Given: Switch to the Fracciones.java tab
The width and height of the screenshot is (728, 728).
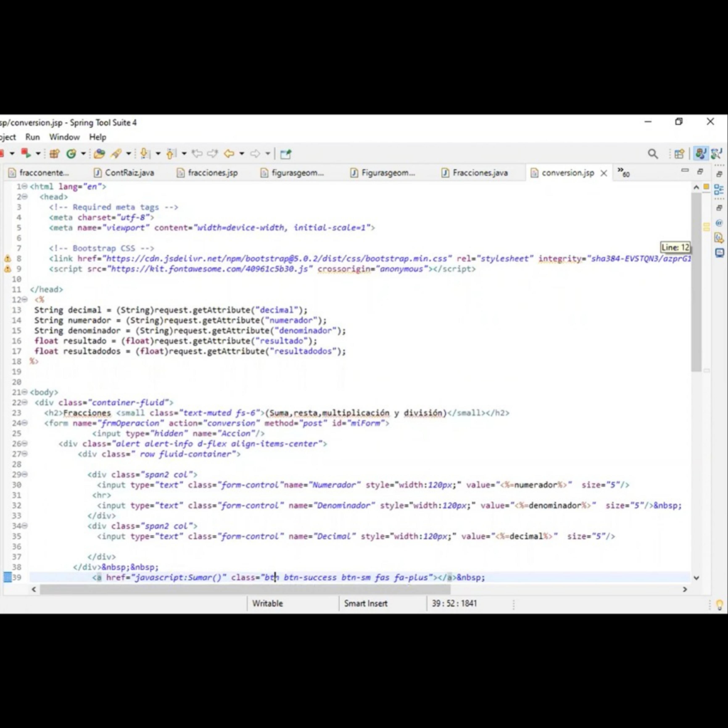Looking at the screenshot, I should [475, 173].
